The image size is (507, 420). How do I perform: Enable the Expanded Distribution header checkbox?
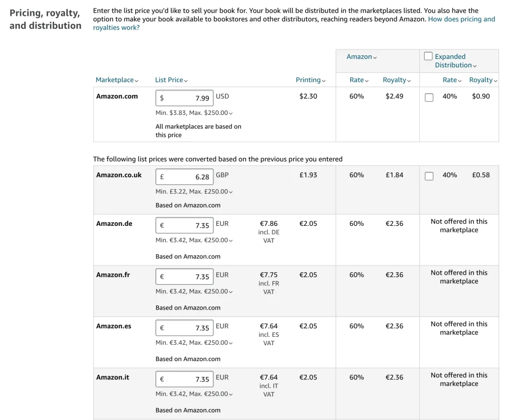pos(428,56)
